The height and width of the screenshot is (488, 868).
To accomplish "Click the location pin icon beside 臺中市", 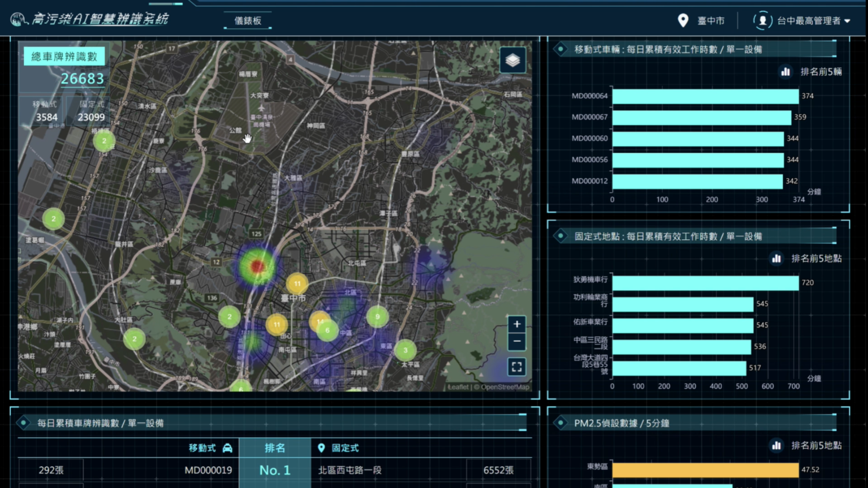I will tap(683, 20).
